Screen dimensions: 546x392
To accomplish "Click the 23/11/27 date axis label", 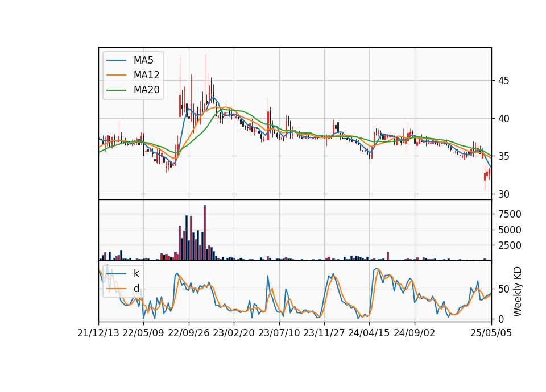I will click(324, 333).
